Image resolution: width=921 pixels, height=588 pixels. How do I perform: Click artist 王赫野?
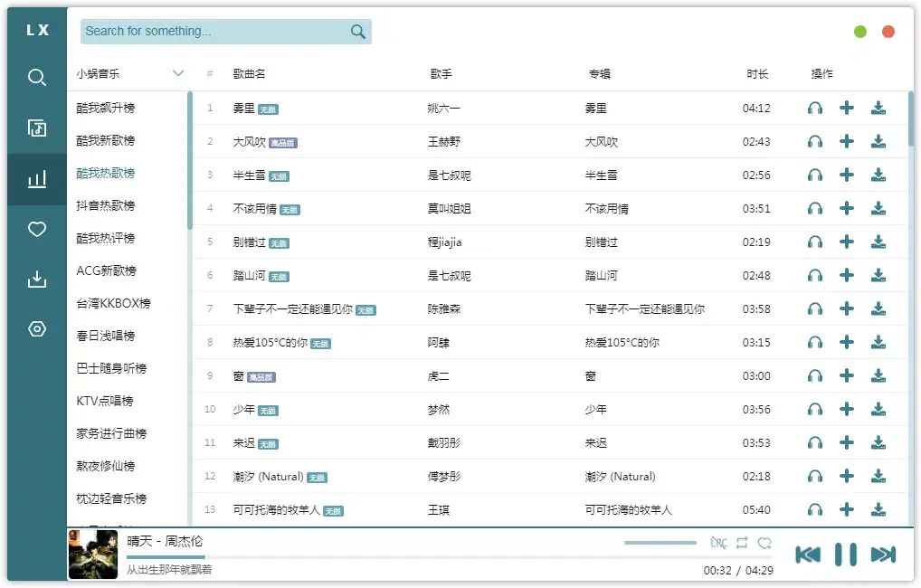pos(443,141)
